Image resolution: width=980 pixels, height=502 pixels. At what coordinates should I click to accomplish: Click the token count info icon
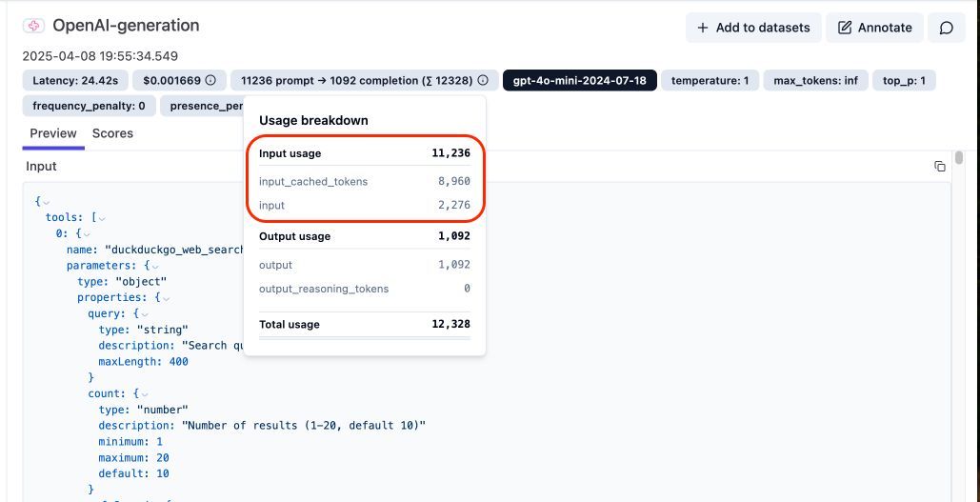point(483,80)
